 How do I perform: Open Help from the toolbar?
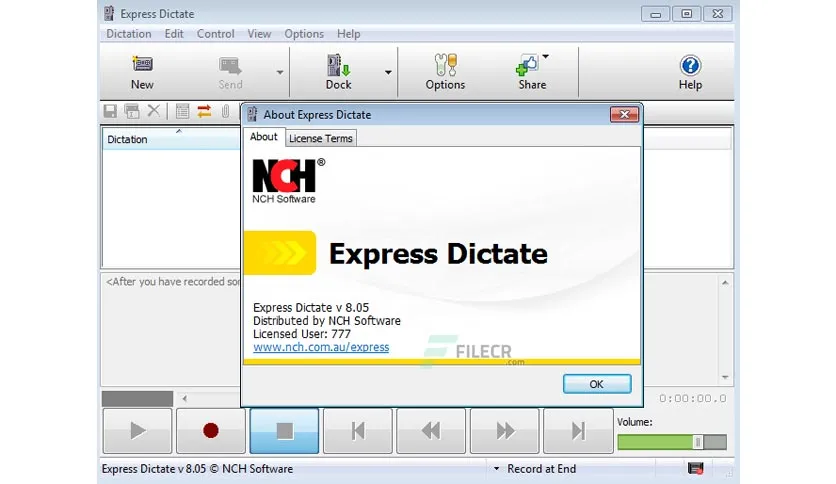click(690, 72)
